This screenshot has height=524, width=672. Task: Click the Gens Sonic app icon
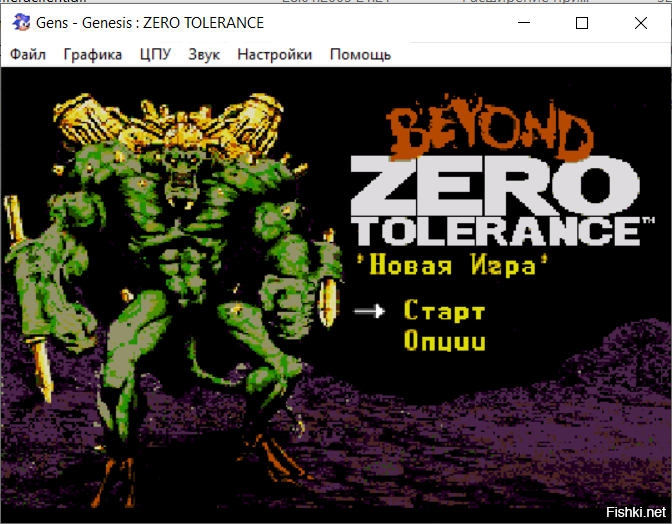pyautogui.click(x=21, y=22)
